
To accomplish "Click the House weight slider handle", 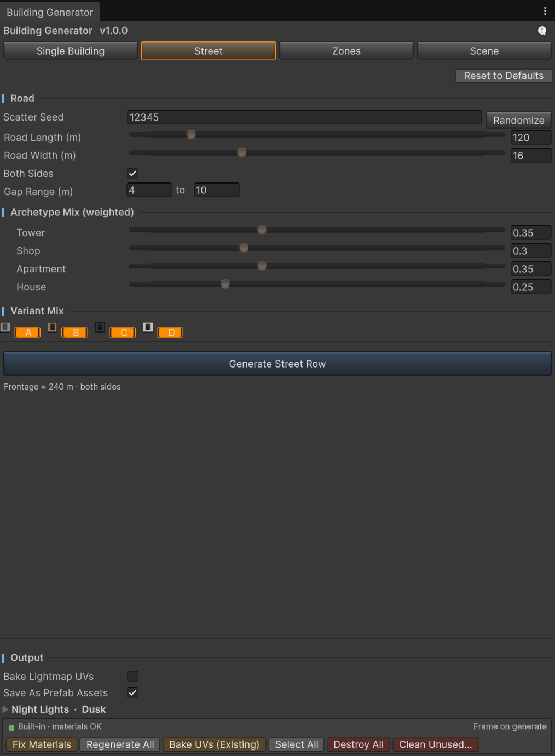I will pyautogui.click(x=225, y=284).
